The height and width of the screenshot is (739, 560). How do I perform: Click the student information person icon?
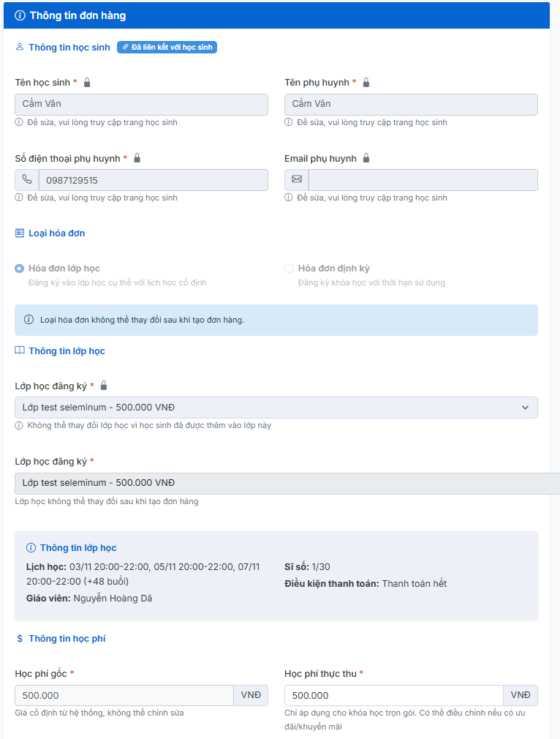20,48
